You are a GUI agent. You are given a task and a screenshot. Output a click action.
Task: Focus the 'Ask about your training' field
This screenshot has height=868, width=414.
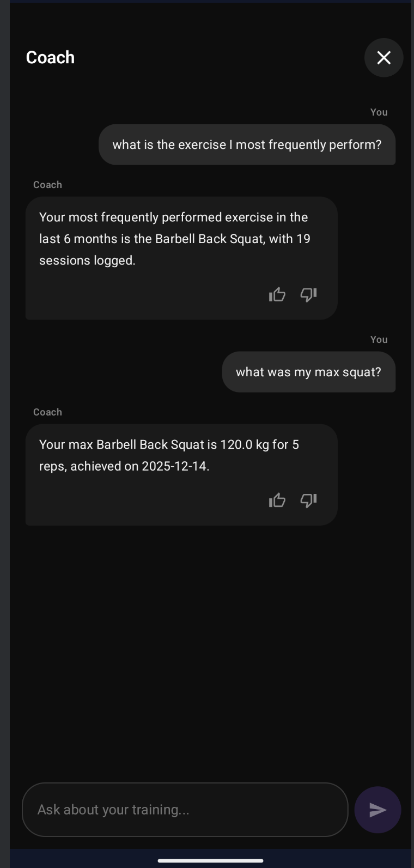tap(185, 810)
